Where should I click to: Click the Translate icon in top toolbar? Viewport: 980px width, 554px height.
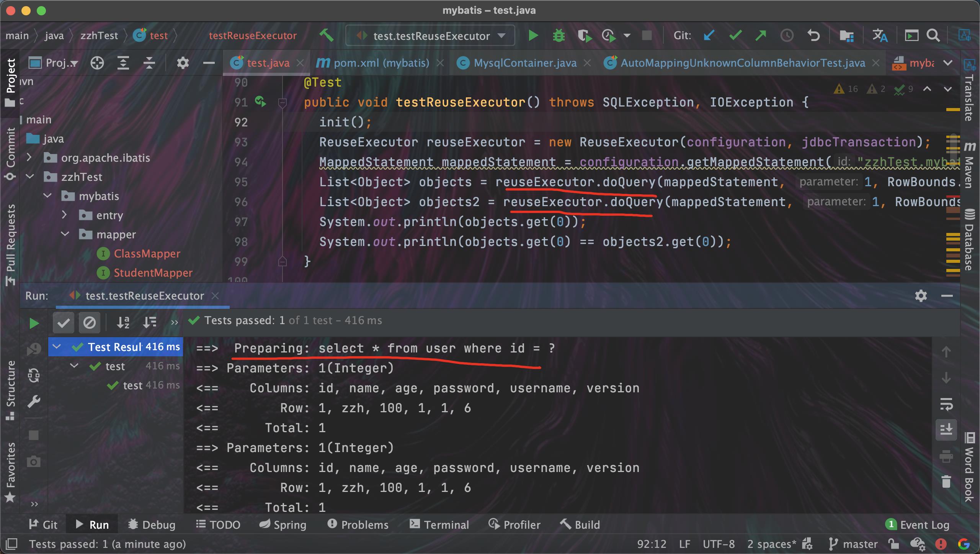(x=880, y=36)
